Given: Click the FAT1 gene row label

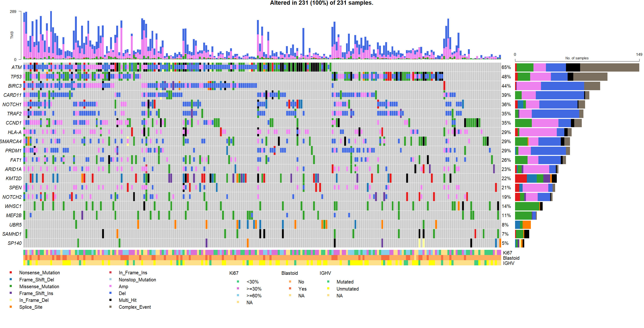Looking at the screenshot, I should (16, 160).
